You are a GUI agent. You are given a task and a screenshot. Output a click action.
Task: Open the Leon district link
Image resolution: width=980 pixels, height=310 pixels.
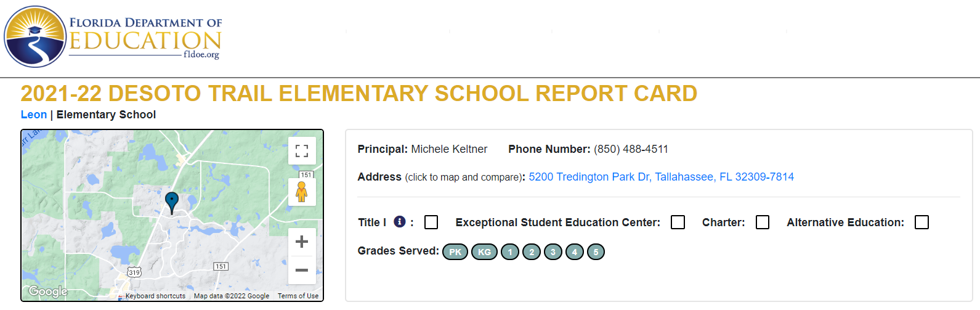pos(34,115)
